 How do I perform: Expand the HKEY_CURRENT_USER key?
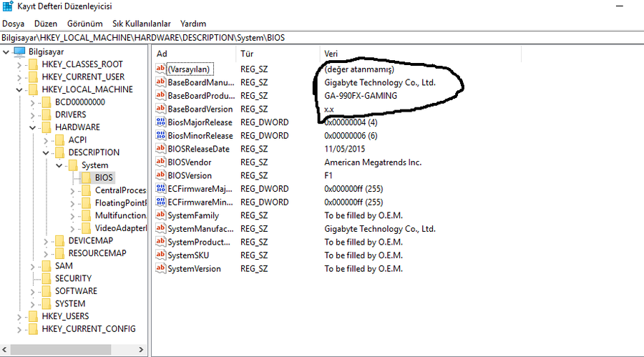point(19,77)
